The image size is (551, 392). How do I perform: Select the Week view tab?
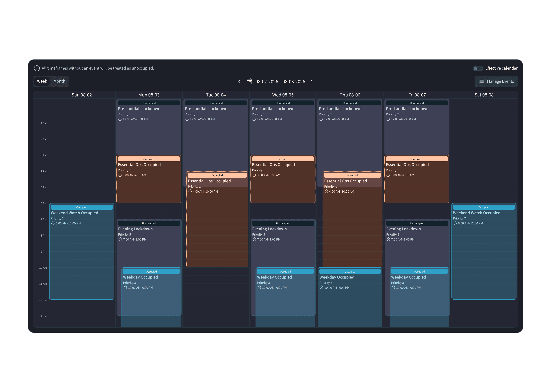[42, 81]
